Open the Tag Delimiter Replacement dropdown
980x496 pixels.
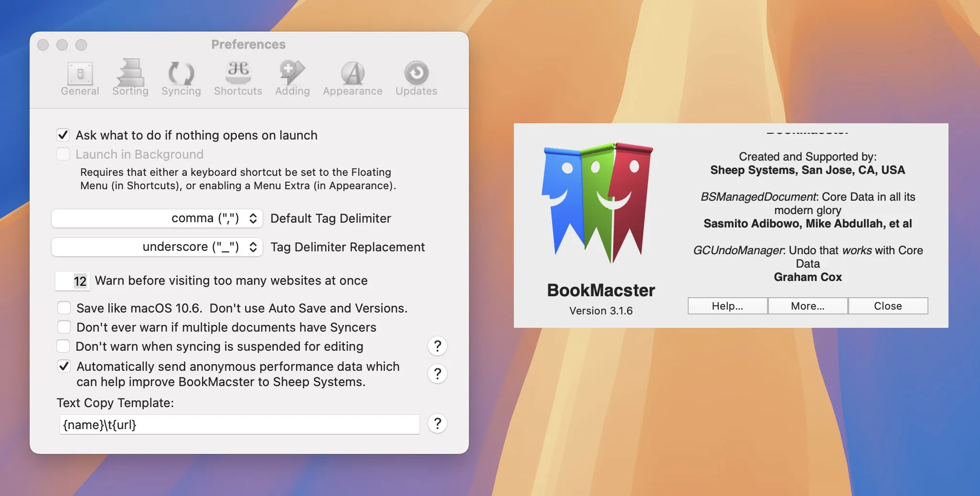(157, 247)
